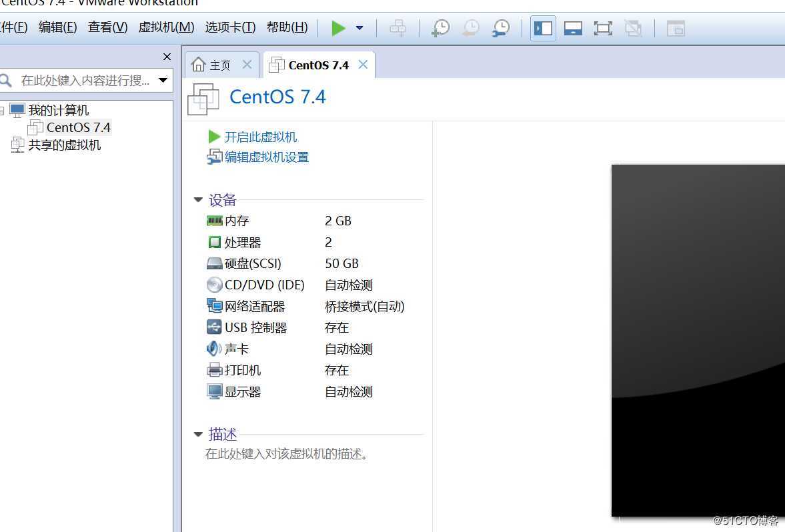Close the CentOS 7.4 tab
The height and width of the screenshot is (532, 785).
[363, 65]
